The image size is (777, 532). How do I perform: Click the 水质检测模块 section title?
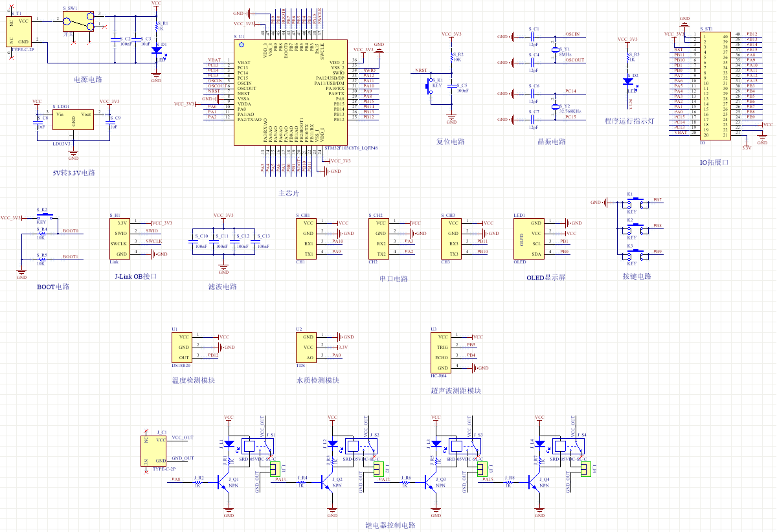pos(318,381)
